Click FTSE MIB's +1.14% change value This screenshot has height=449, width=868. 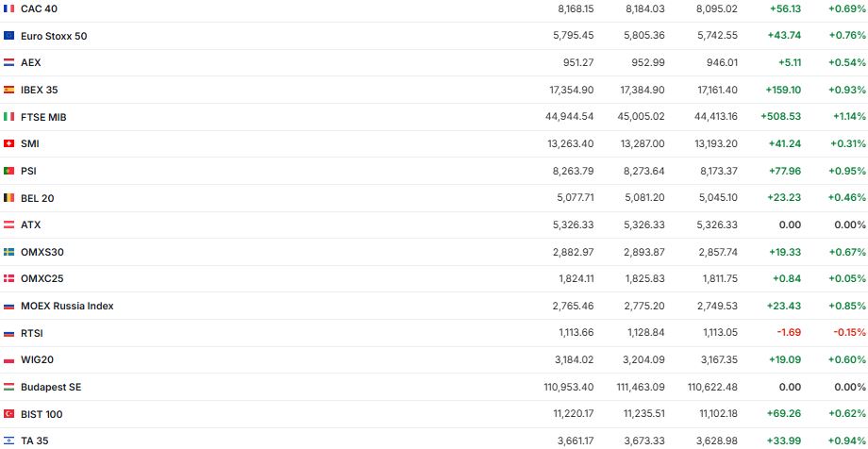pyautogui.click(x=846, y=117)
